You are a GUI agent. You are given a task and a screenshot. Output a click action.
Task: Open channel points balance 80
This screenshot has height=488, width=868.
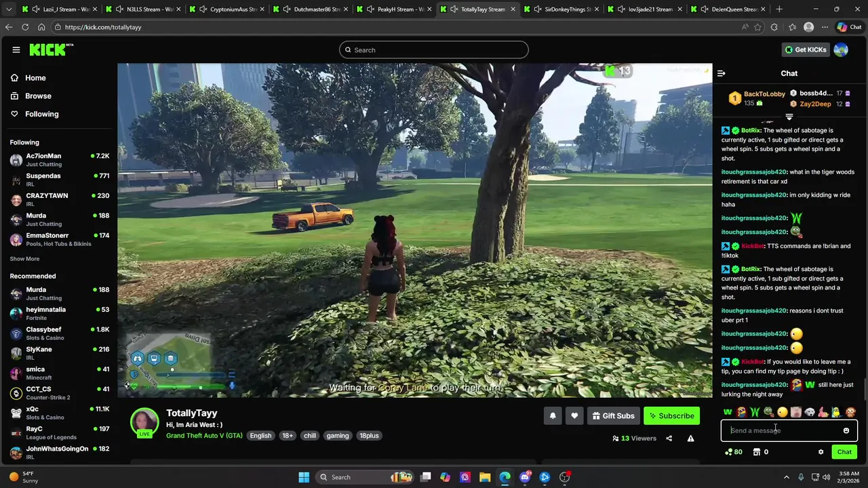coord(734,452)
